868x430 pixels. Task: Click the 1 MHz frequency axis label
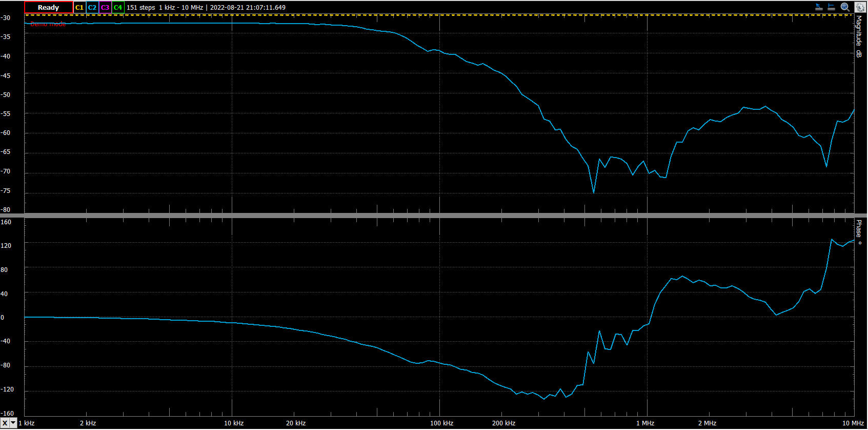click(x=645, y=423)
